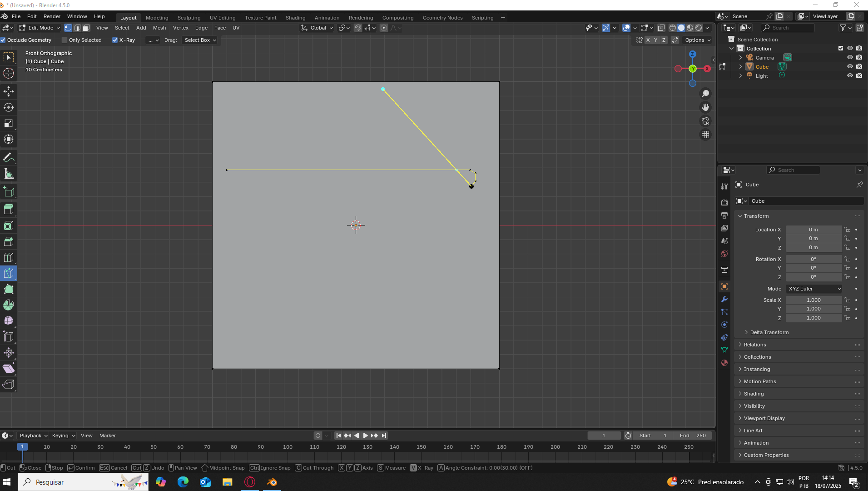
Task: Disable the Occlude Geometry checkbox
Action: [x=3, y=40]
